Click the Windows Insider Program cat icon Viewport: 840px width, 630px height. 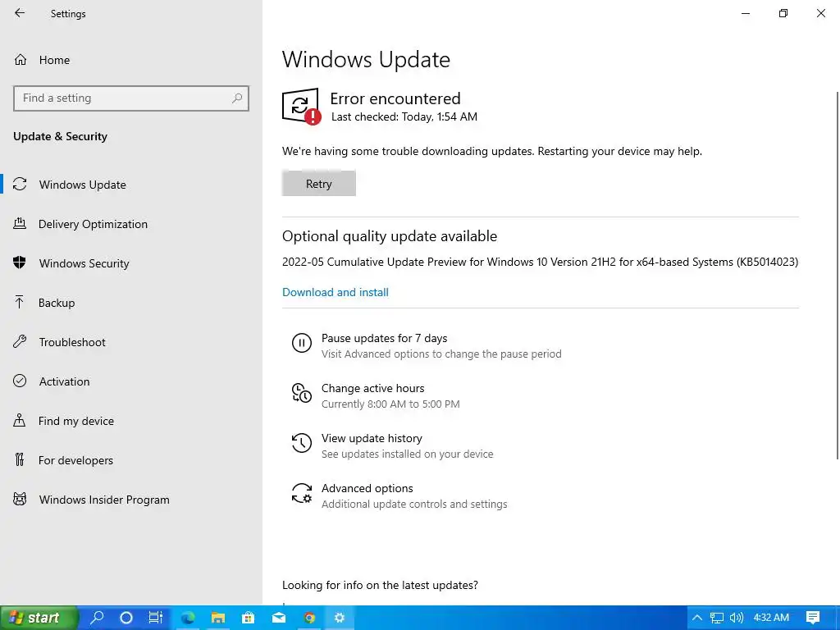pyautogui.click(x=20, y=500)
